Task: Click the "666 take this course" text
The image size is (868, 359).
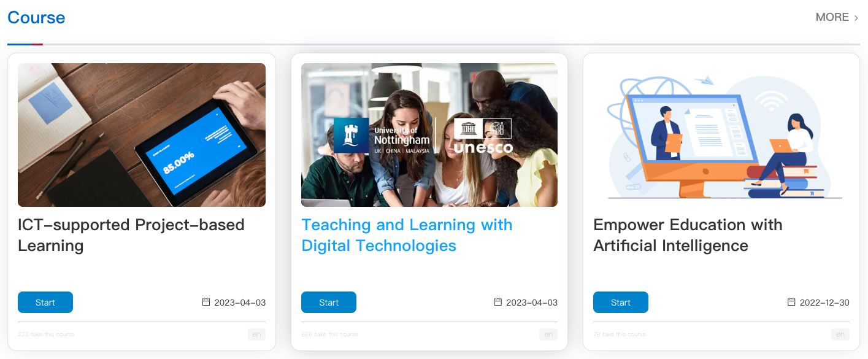Action: pos(330,334)
